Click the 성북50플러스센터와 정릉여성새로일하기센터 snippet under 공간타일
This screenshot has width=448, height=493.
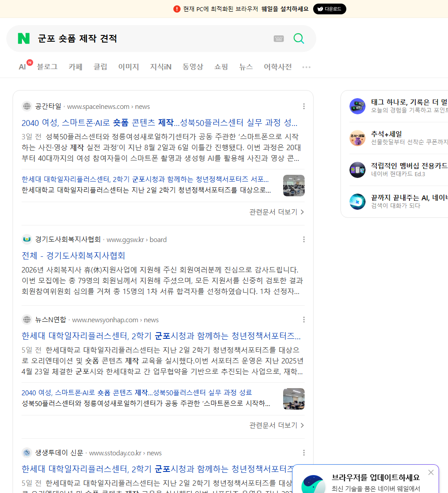click(161, 147)
